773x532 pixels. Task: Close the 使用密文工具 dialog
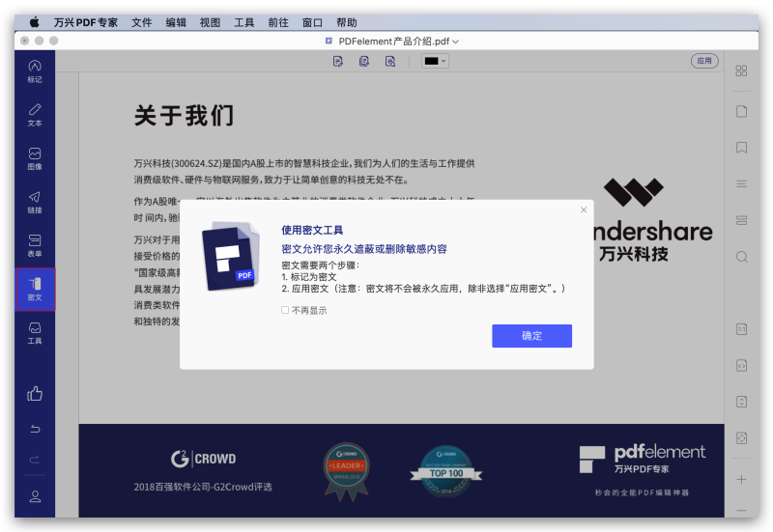coord(584,210)
